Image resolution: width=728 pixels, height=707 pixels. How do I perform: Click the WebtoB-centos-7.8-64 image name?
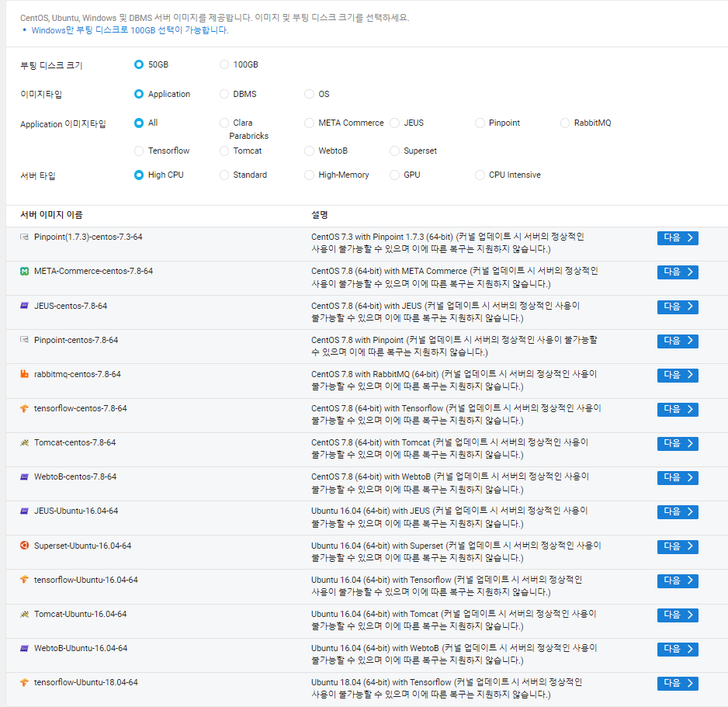pyautogui.click(x=75, y=477)
